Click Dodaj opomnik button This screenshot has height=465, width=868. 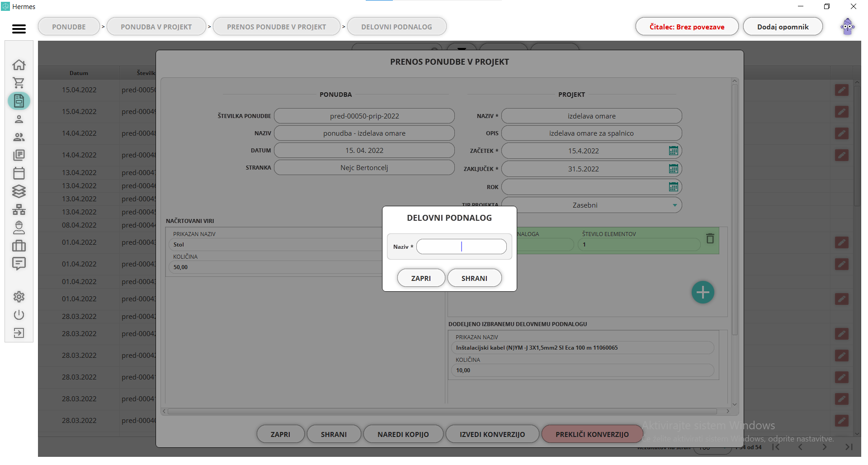point(783,27)
